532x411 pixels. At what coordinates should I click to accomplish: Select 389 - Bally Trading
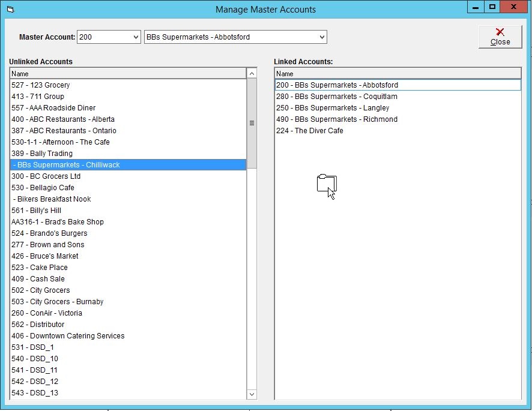[x=128, y=154]
